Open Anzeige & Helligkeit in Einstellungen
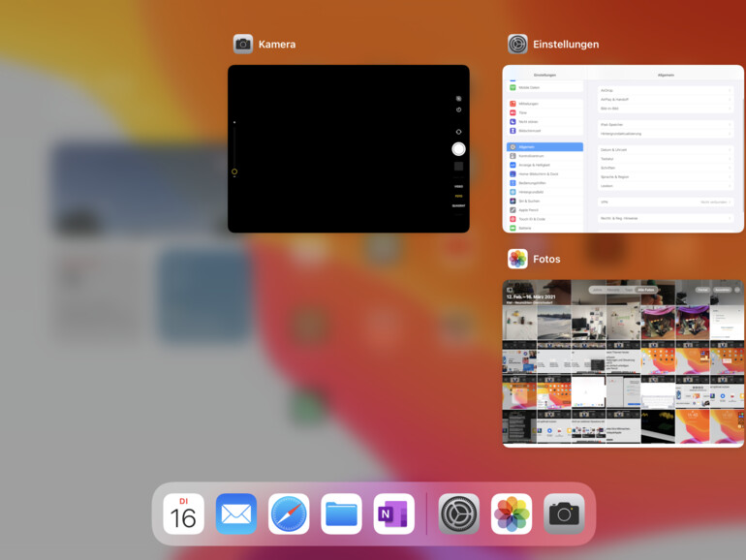Screen dimensions: 746x560 point(544,165)
